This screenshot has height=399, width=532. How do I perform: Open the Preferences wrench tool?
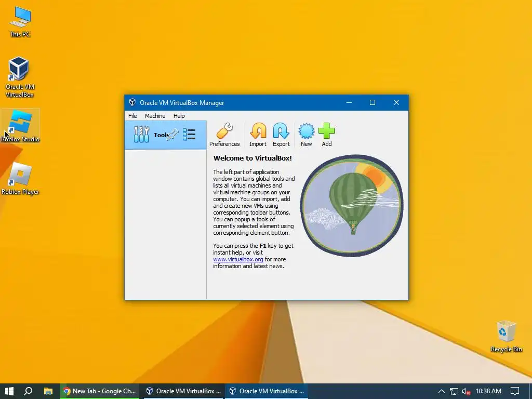[x=224, y=135]
